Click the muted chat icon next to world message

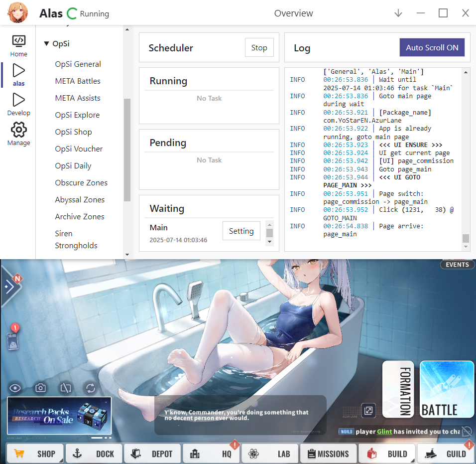click(x=467, y=431)
